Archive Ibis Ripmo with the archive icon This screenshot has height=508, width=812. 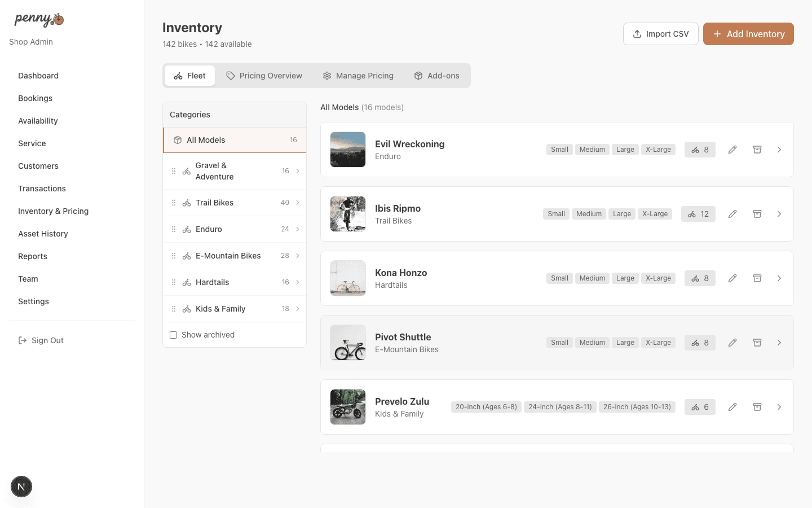coord(757,214)
